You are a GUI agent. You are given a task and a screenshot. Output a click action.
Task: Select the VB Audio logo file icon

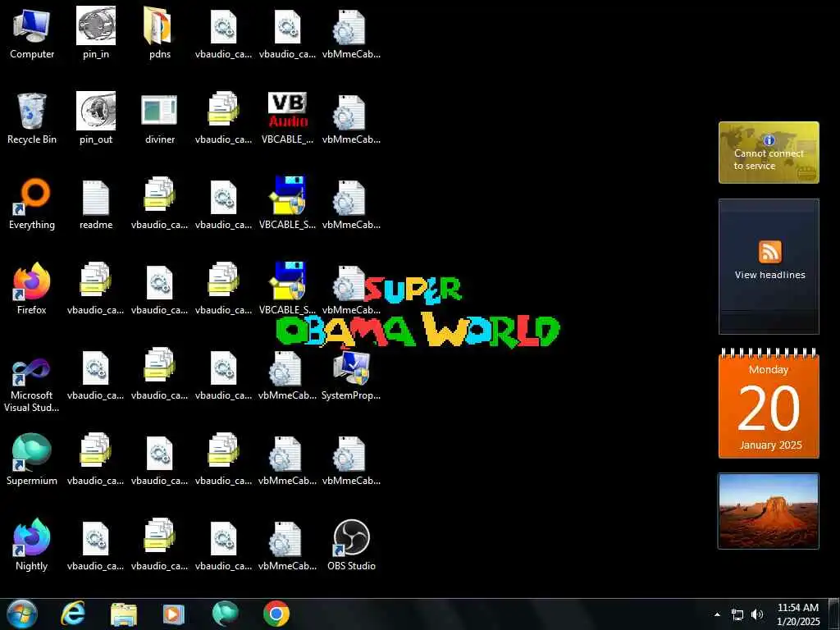point(288,118)
